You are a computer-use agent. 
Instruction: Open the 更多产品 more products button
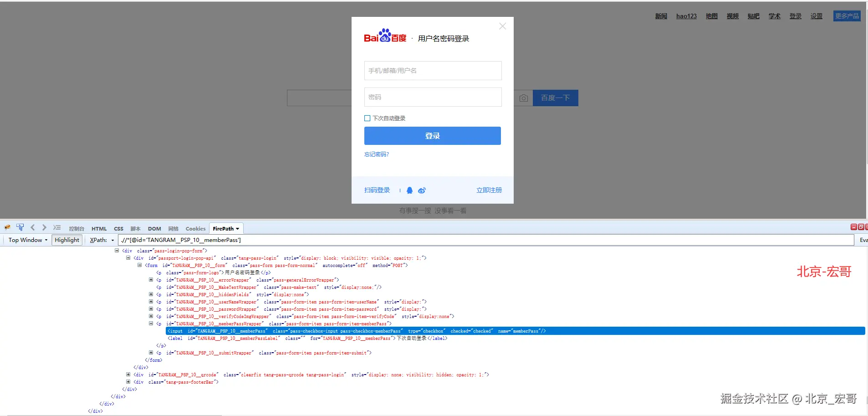point(847,16)
